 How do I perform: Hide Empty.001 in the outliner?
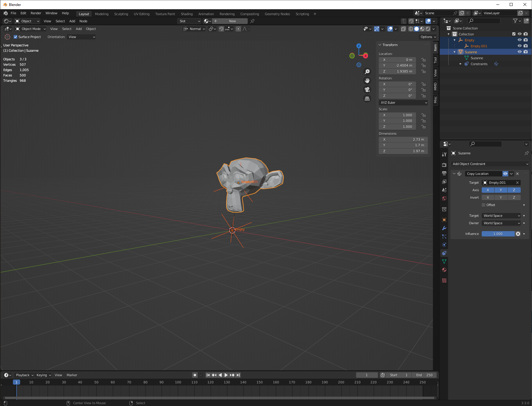point(520,46)
